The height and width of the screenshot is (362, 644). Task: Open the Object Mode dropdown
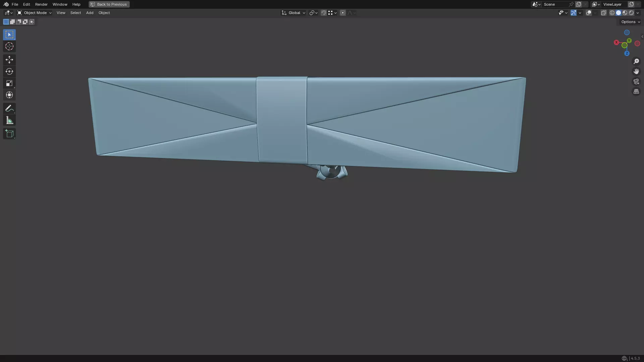point(35,13)
